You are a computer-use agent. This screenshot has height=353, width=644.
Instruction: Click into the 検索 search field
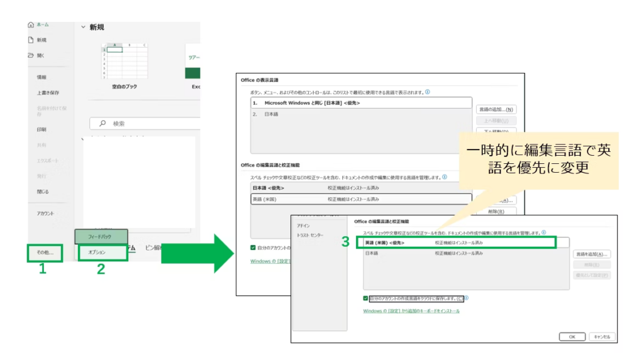coord(151,124)
